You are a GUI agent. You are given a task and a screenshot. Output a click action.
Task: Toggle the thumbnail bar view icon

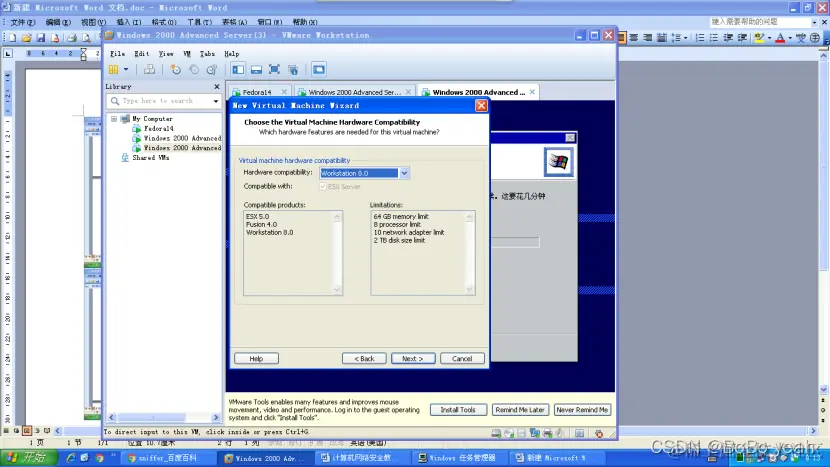(256, 69)
